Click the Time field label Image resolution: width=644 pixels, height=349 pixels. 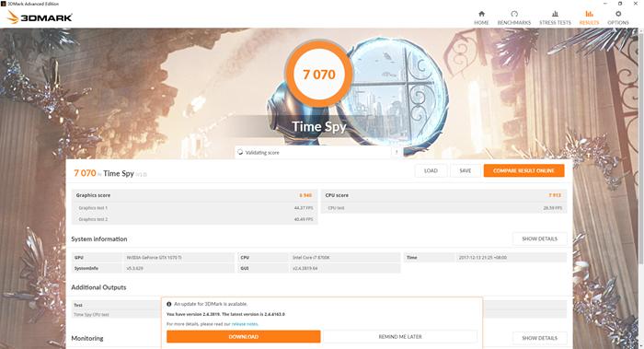tap(411, 257)
